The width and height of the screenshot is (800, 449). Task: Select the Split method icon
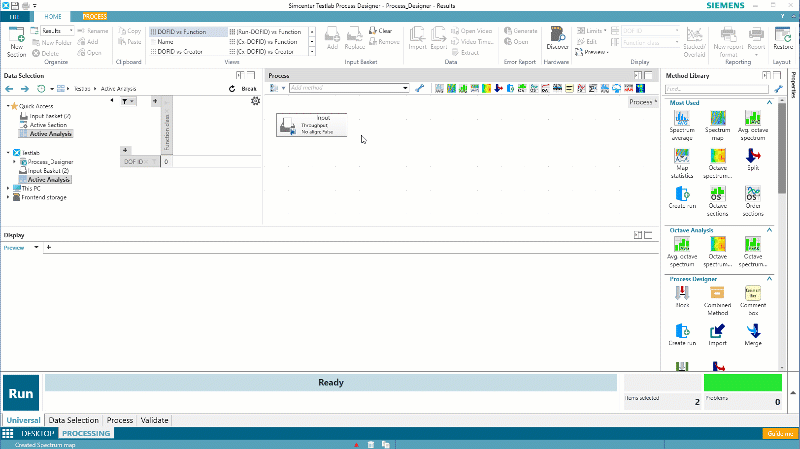click(752, 158)
